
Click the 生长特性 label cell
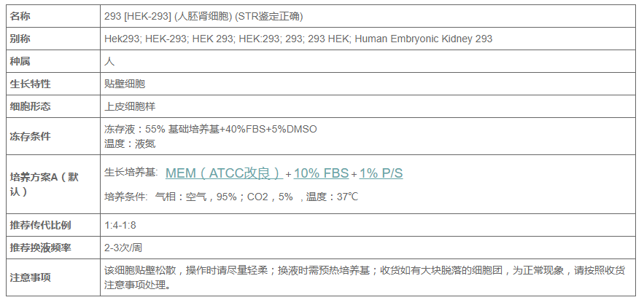point(53,84)
